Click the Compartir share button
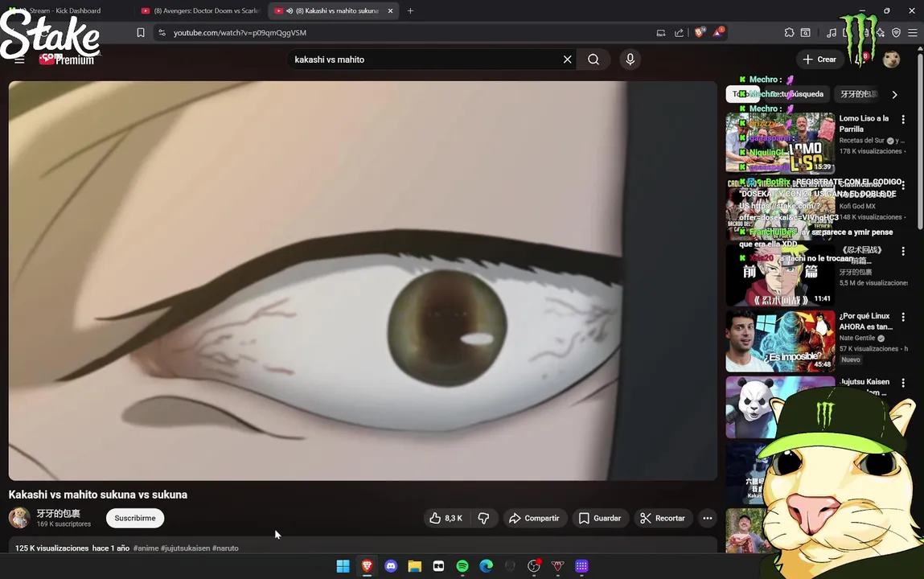The width and height of the screenshot is (924, 579). [535, 519]
